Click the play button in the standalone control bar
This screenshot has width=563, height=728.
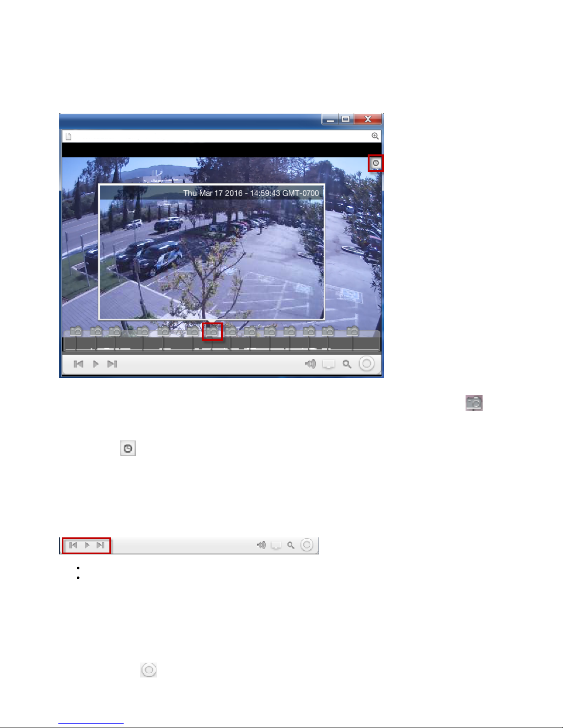tap(87, 545)
